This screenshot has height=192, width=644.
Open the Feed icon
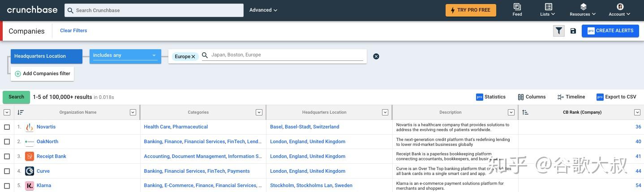pos(517,10)
